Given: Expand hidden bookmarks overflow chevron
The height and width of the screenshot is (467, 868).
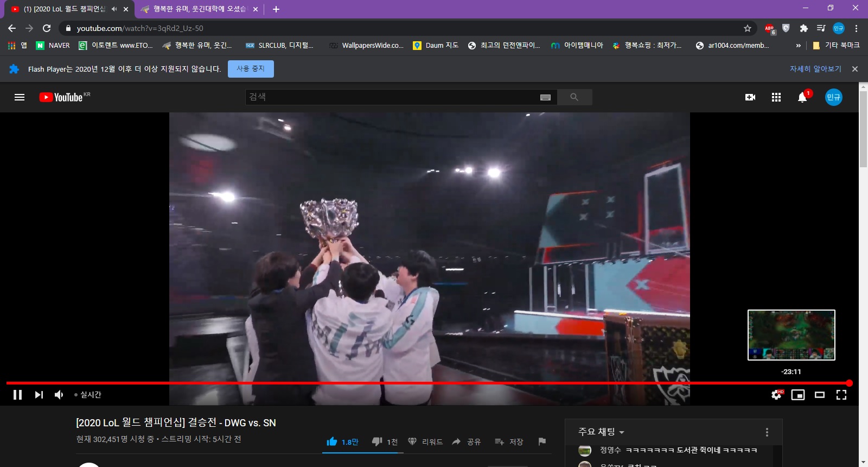Looking at the screenshot, I should point(798,46).
